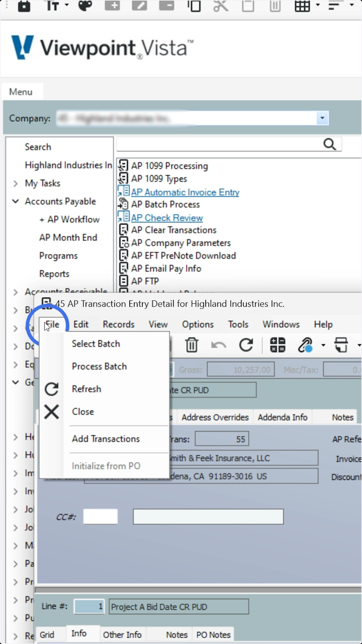Image resolution: width=362 pixels, height=644 pixels.
Task: Collapse the Accounts Payable tree node
Action: 15,201
